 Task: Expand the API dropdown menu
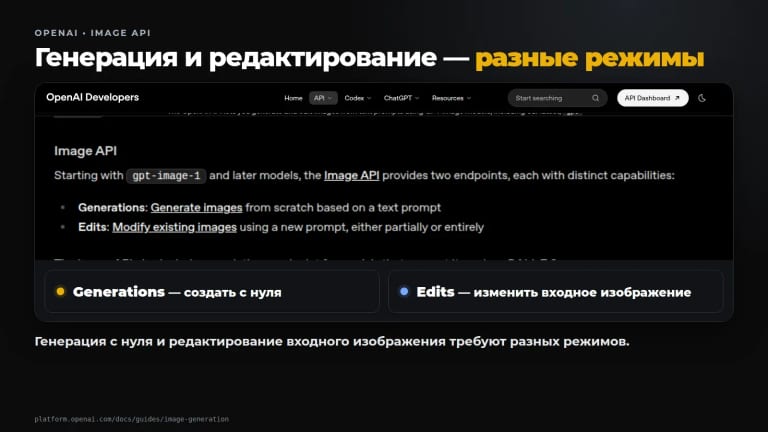tap(323, 98)
